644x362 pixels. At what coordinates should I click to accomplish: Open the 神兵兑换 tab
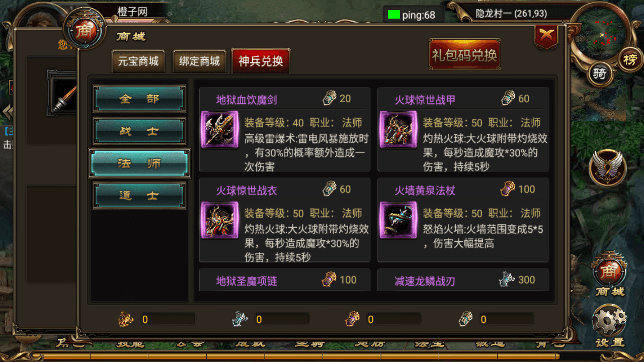pos(261,61)
